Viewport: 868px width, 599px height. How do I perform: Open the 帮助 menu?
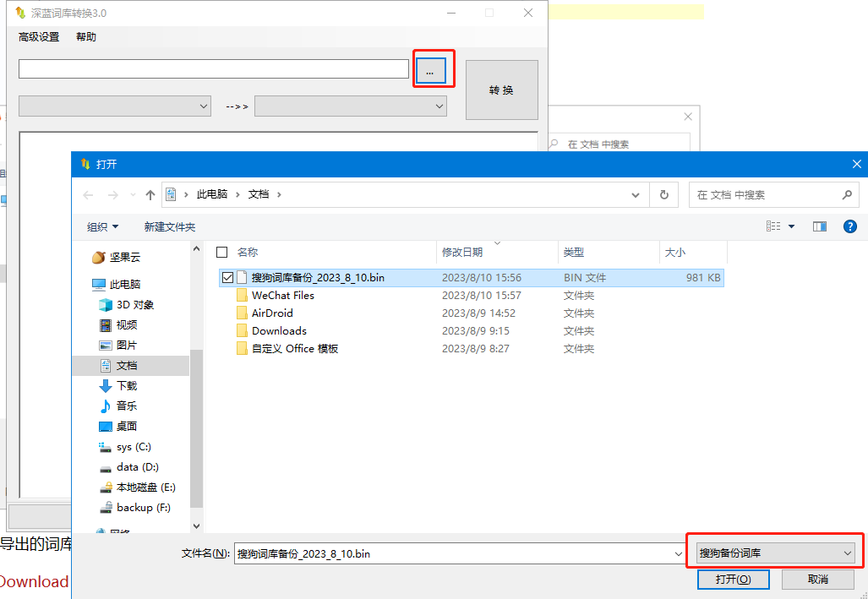click(x=86, y=37)
